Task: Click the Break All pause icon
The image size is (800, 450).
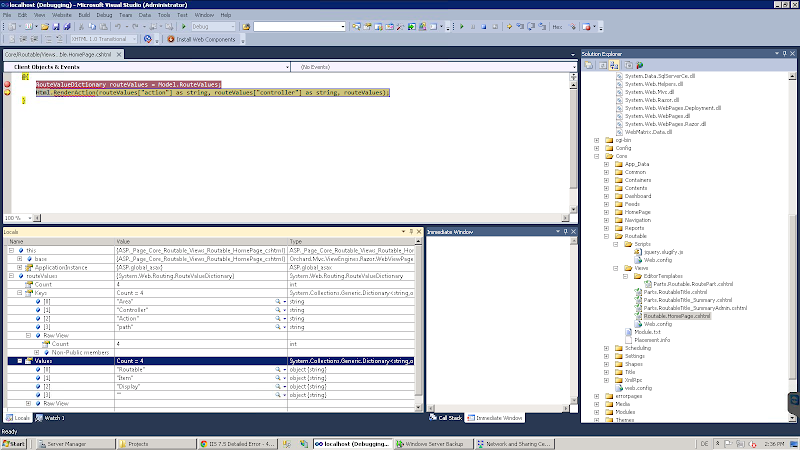Action: pos(473,27)
